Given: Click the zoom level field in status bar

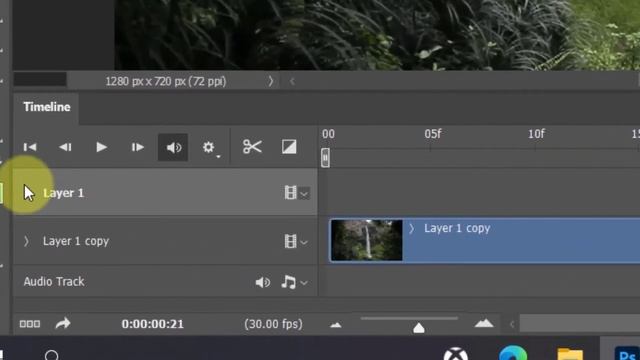Looking at the screenshot, I should tap(40, 79).
